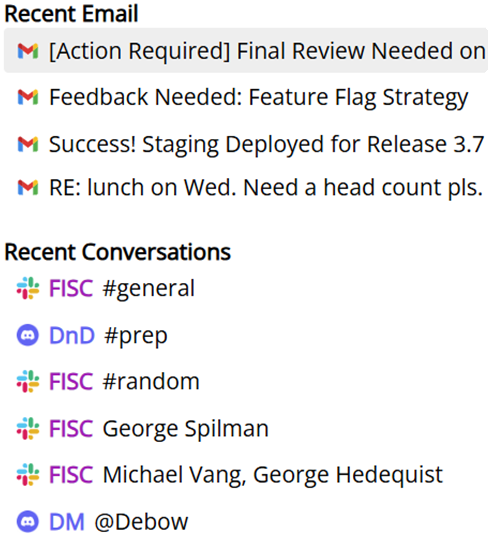Click the Gmail icon next to lunch on Wed email
Viewport: 496px width, 540px height.
click(x=28, y=187)
